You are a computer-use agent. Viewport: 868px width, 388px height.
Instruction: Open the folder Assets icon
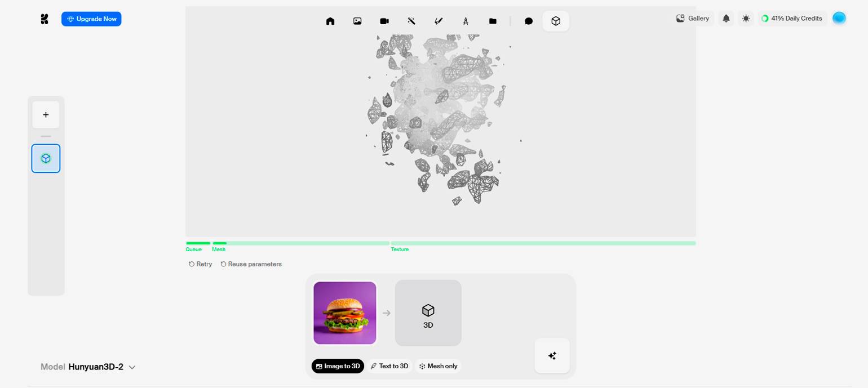tap(493, 21)
